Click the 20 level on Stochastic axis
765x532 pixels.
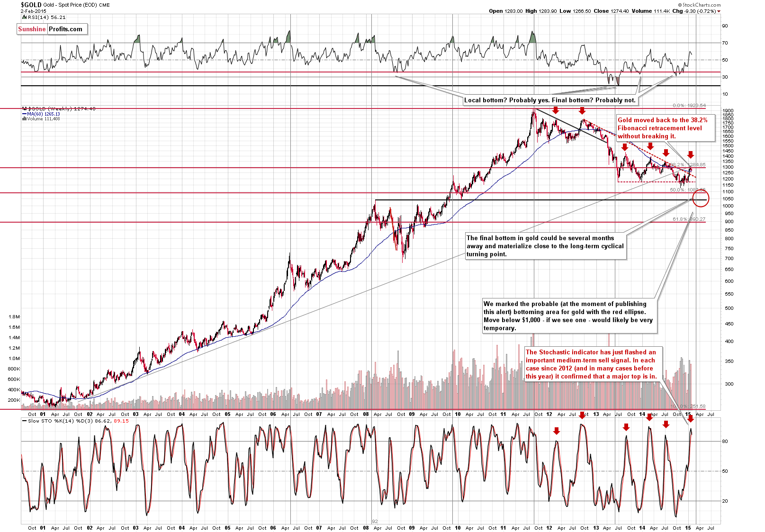click(x=725, y=501)
